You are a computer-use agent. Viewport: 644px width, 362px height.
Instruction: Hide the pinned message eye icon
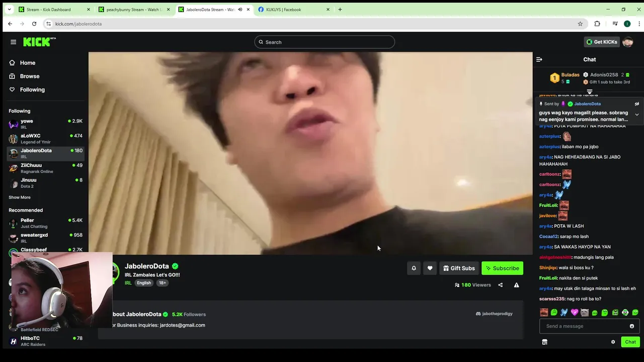click(x=636, y=104)
